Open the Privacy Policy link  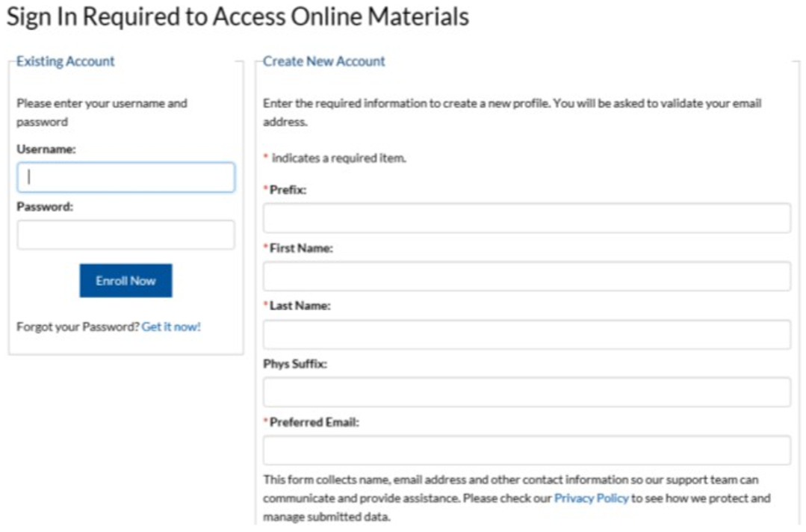point(591,498)
